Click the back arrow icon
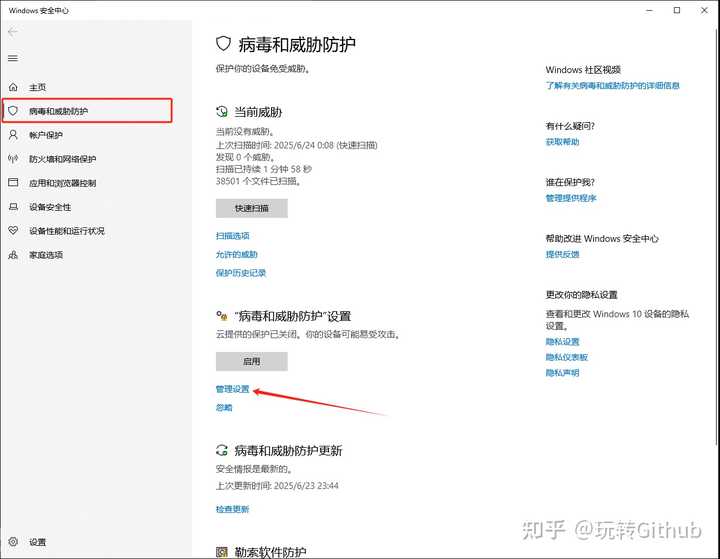 point(12,32)
